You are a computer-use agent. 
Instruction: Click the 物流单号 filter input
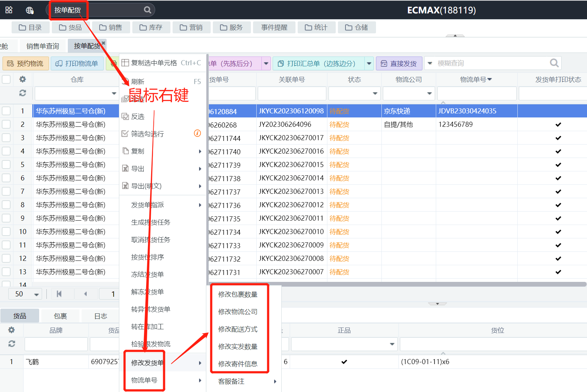point(477,93)
